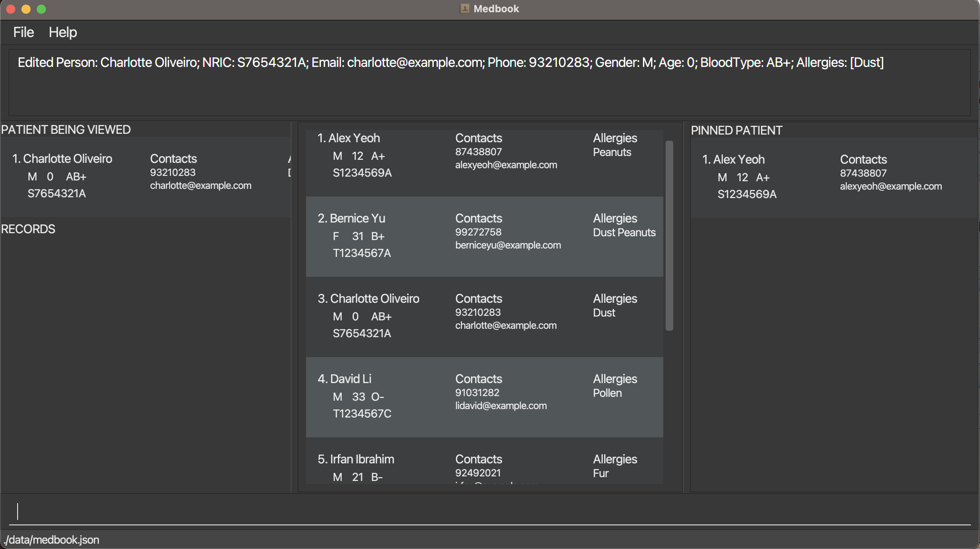
Task: Click the PINNED PATIENT heading
Action: (736, 130)
